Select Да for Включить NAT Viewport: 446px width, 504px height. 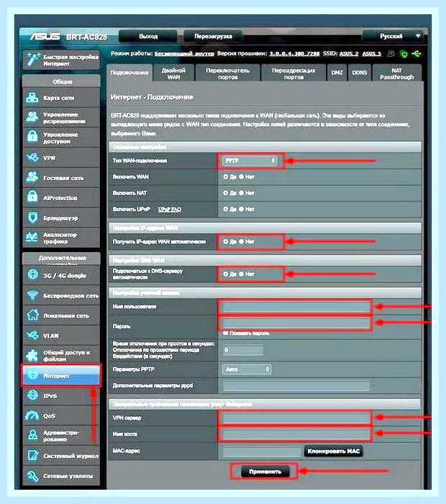point(225,193)
